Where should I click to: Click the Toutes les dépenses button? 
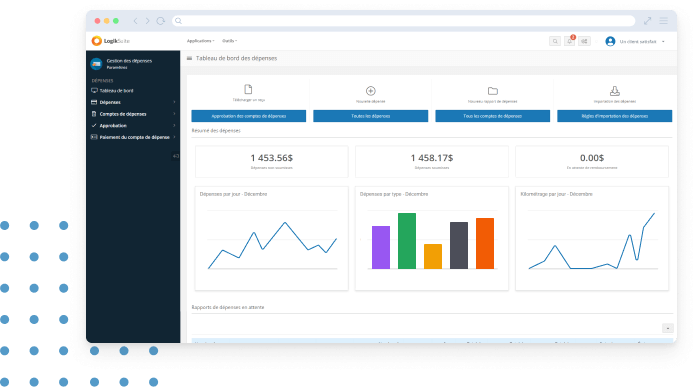[x=371, y=116]
